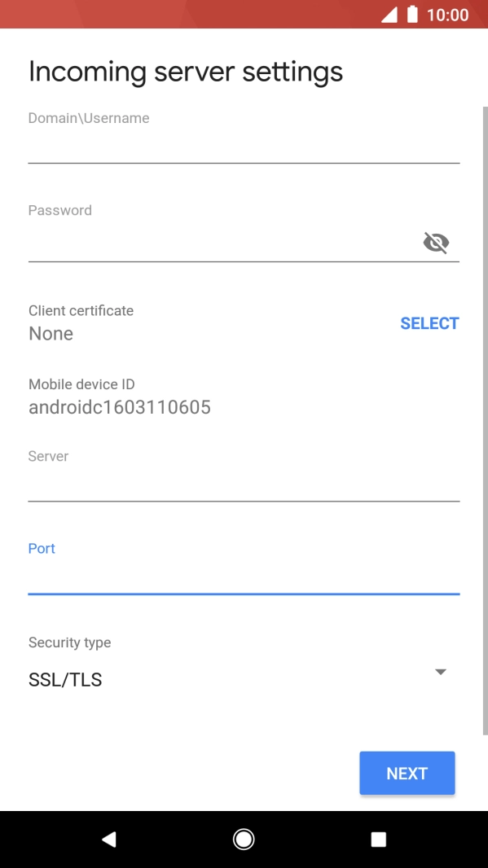The width and height of the screenshot is (488, 868).
Task: Tap the Security type label
Action: [70, 642]
